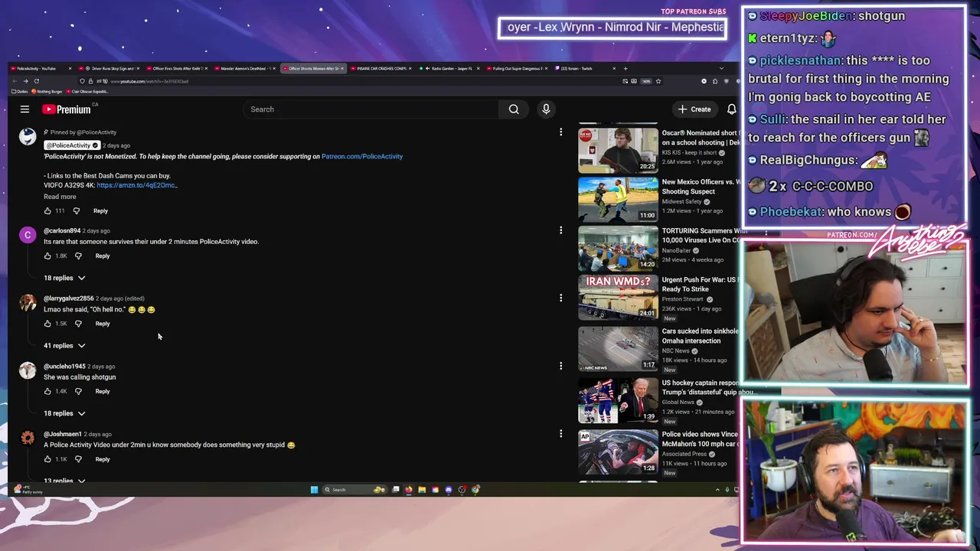The height and width of the screenshot is (551, 980).
Task: Like the pinned PoliceActivity comment
Action: (47, 210)
